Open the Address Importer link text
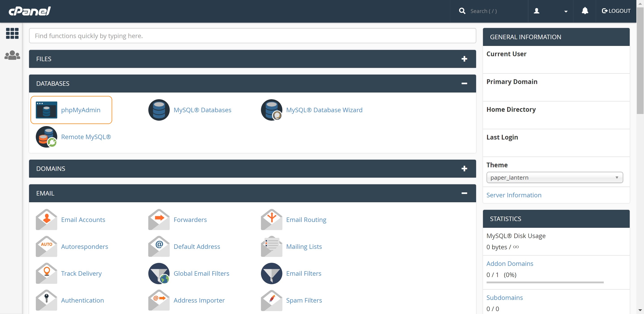The height and width of the screenshot is (314, 644). 199,300
